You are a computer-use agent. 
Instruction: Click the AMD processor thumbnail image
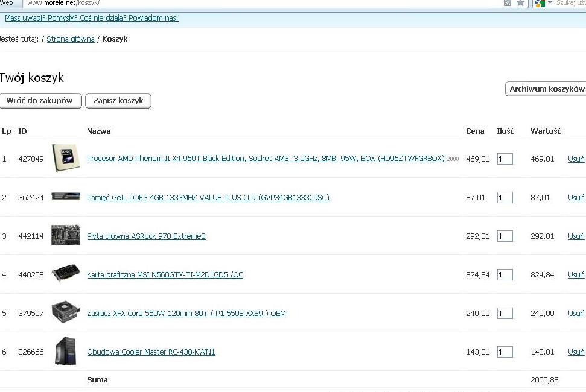(x=66, y=157)
